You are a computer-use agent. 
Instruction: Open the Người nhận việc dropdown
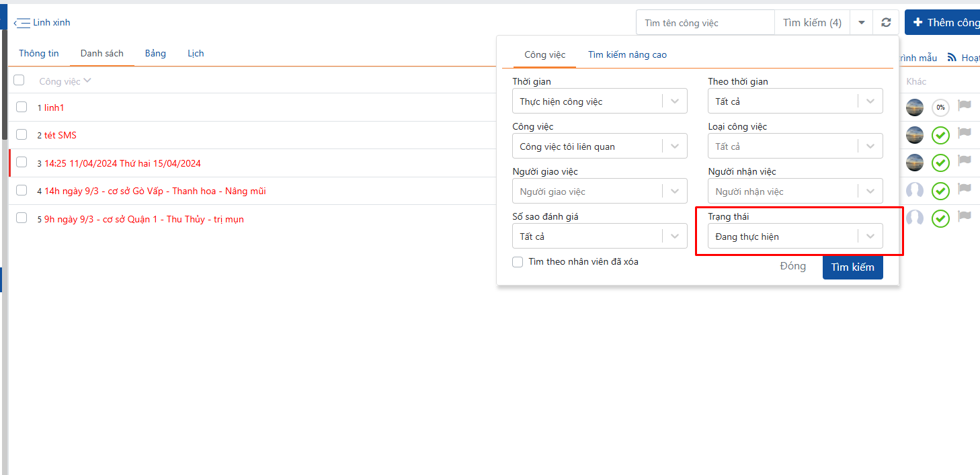[795, 191]
